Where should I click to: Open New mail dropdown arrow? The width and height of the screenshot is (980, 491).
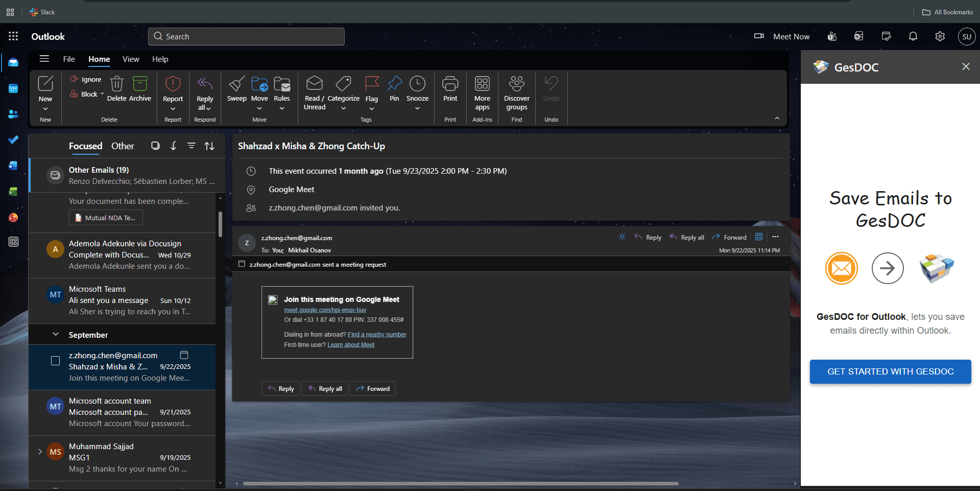point(45,109)
